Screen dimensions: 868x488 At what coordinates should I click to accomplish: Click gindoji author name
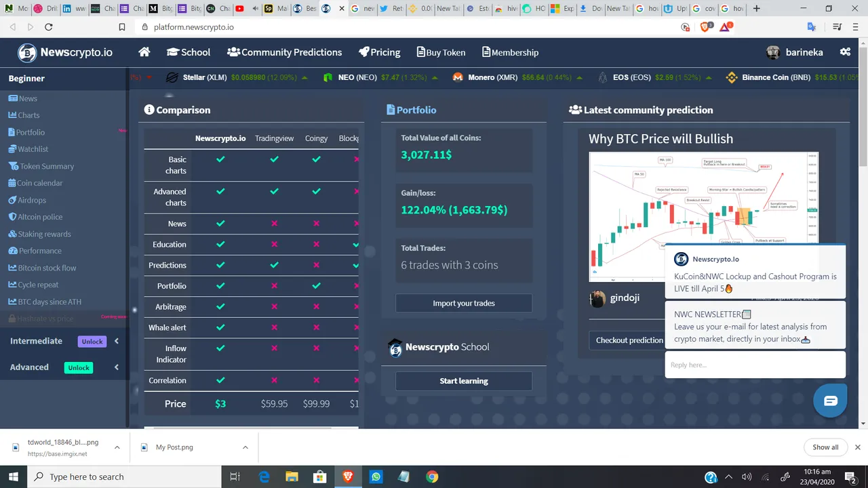tap(625, 298)
